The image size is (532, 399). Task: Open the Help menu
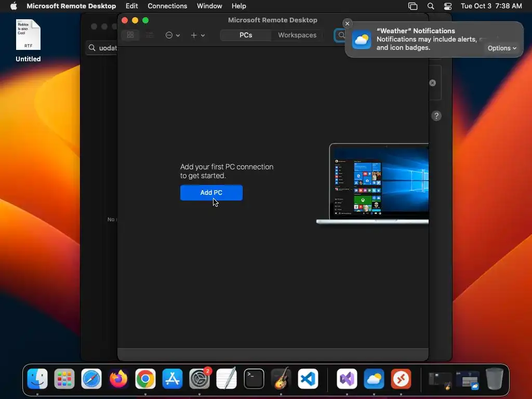coord(238,6)
